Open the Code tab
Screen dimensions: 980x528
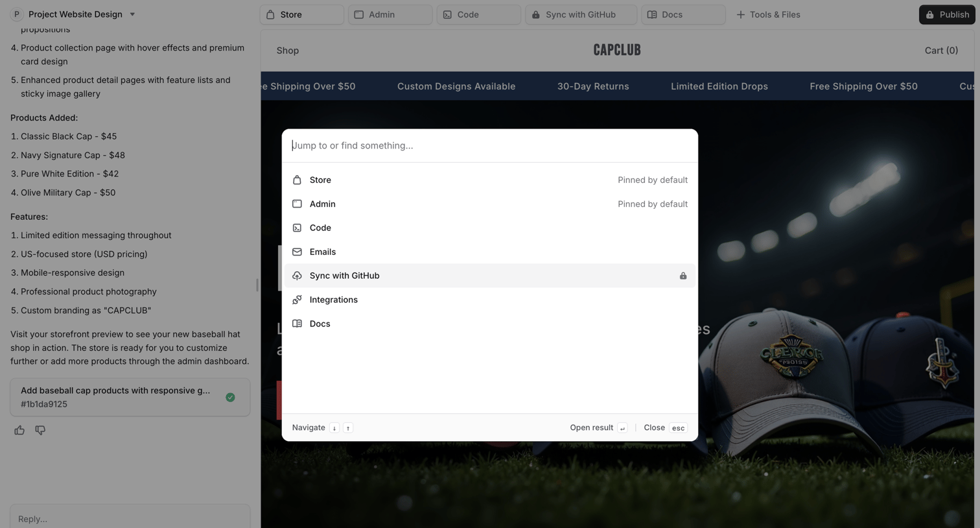coord(479,14)
